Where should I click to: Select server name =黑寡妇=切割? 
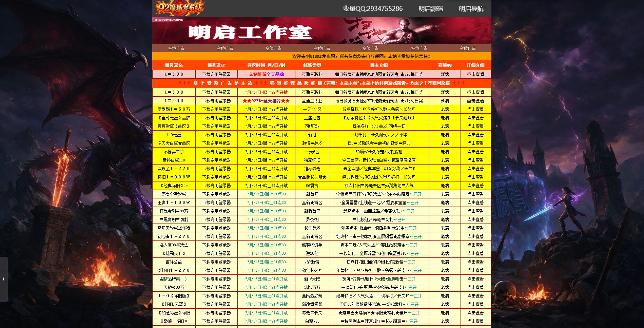tap(174, 219)
